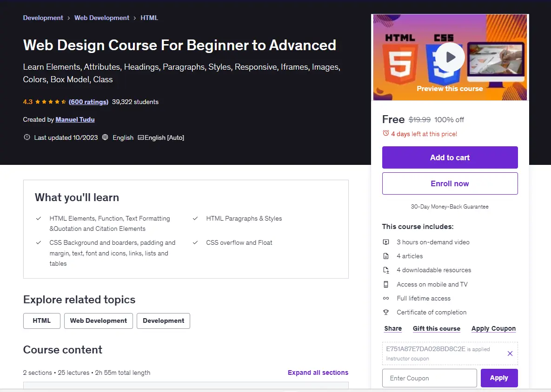Open the Development breadcrumb

[43, 18]
